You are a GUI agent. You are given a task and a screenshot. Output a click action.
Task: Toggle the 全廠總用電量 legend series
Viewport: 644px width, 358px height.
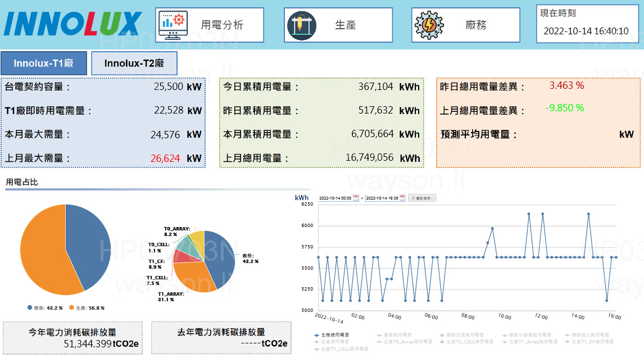tap(332, 336)
